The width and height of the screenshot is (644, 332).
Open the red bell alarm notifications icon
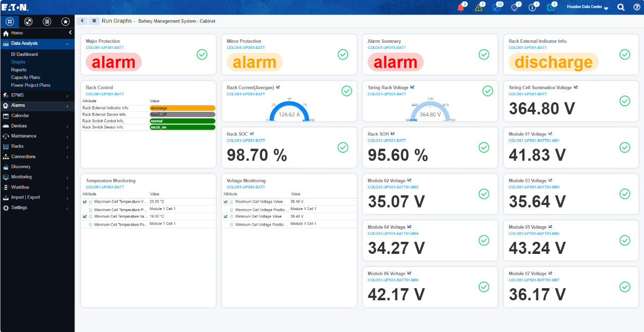point(460,7)
